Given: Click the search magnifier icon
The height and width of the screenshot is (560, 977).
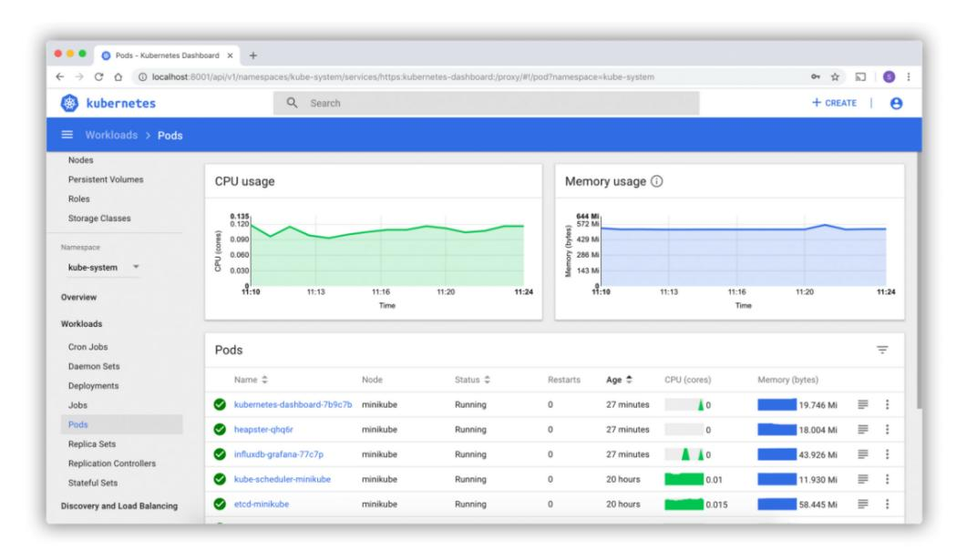Looking at the screenshot, I should 292,103.
